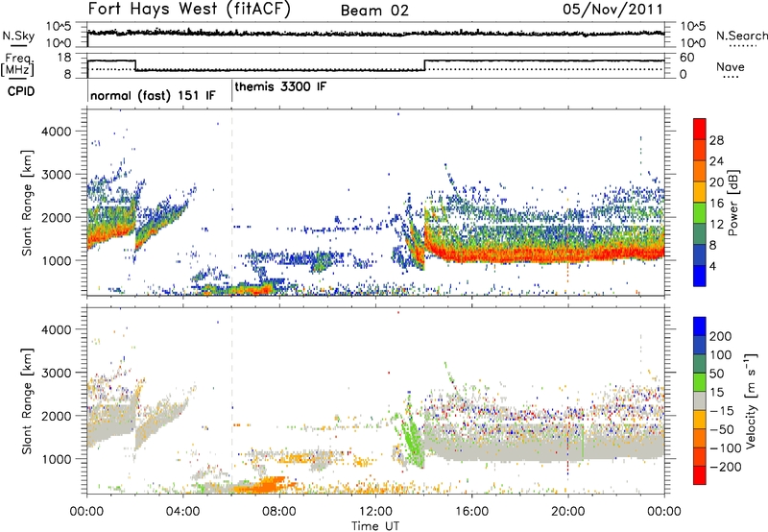Click the red bottom of the velocity colorbar
Viewport: 768px width, 532px height.
coord(700,475)
